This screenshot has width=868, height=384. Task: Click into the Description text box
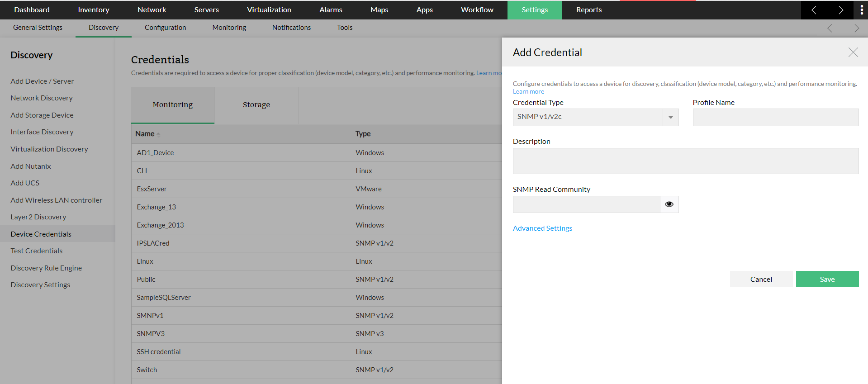coord(685,161)
